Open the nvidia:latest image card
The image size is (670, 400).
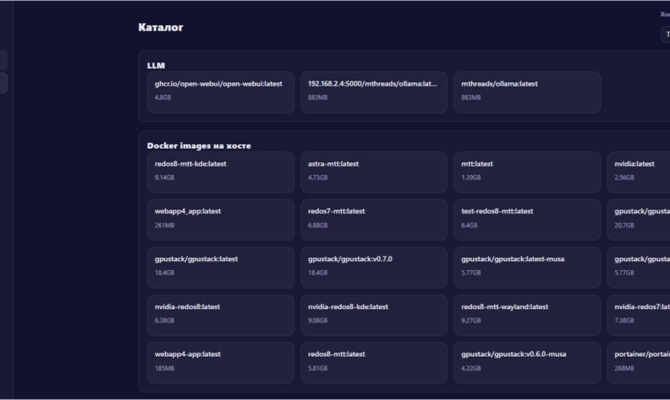point(639,171)
